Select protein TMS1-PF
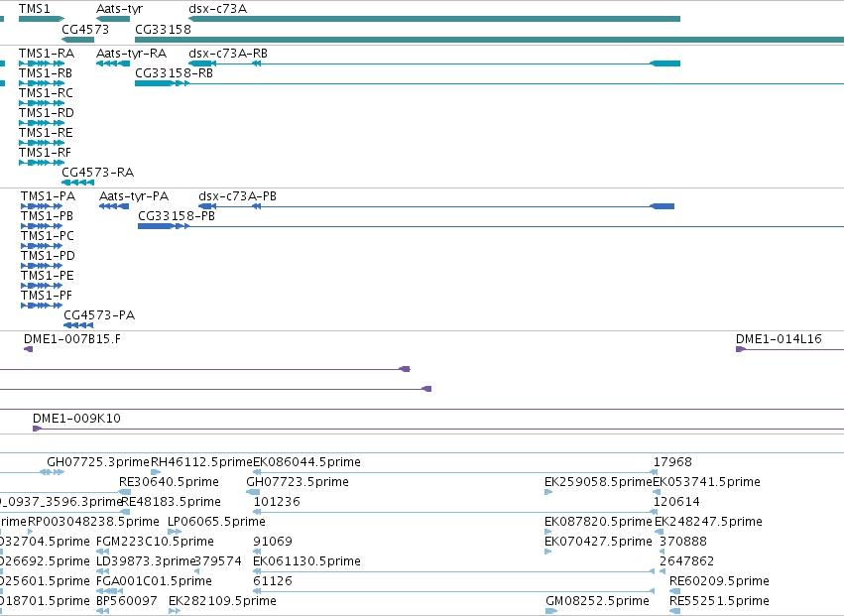 [x=42, y=306]
